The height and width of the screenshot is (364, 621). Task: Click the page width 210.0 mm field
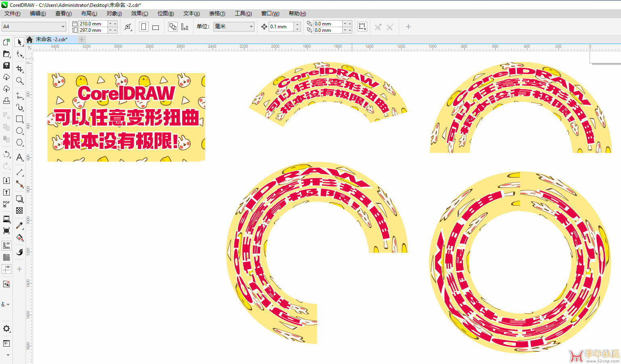pos(93,24)
